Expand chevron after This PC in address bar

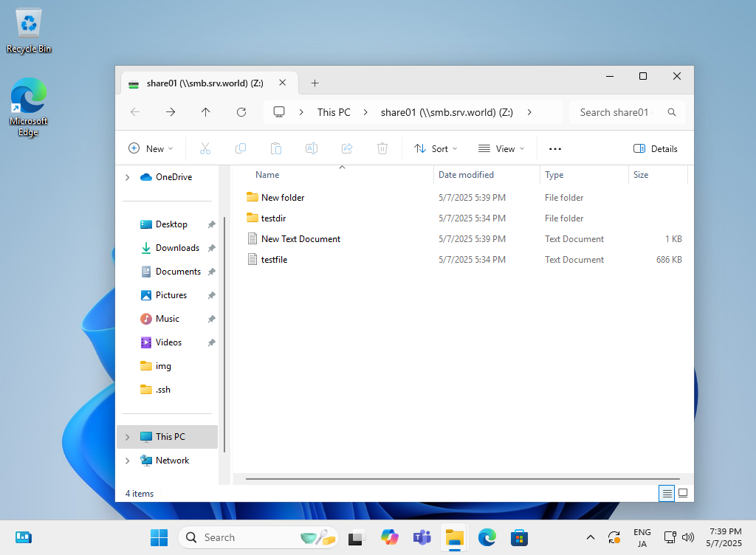click(365, 112)
